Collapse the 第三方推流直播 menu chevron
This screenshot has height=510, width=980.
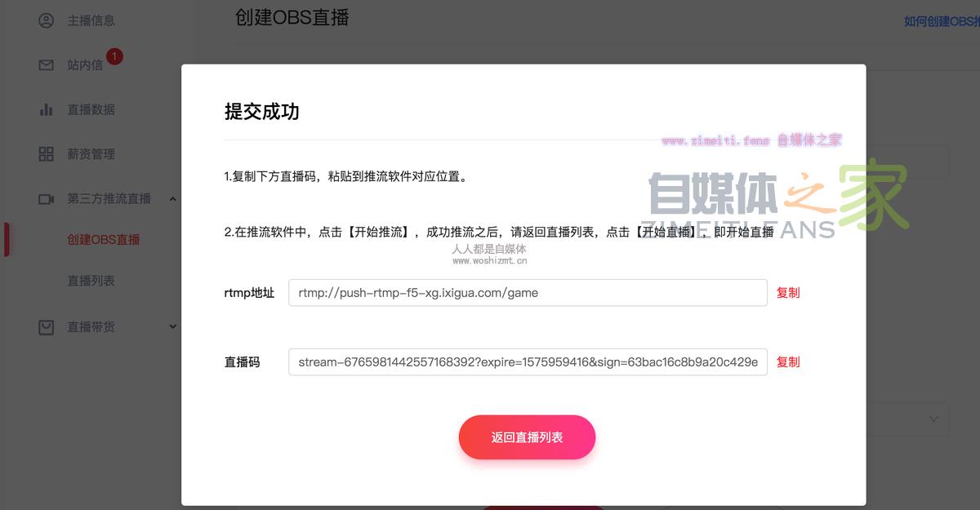(172, 198)
